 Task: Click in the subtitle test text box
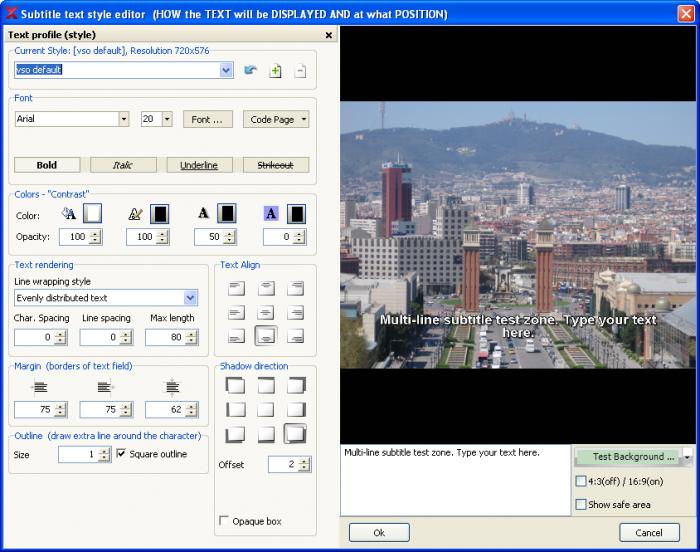coord(455,480)
